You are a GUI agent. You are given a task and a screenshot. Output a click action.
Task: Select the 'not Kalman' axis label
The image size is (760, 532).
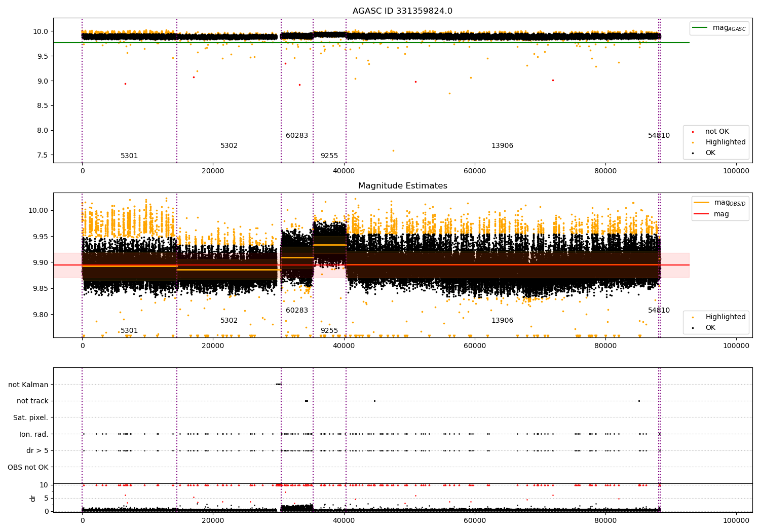28,385
